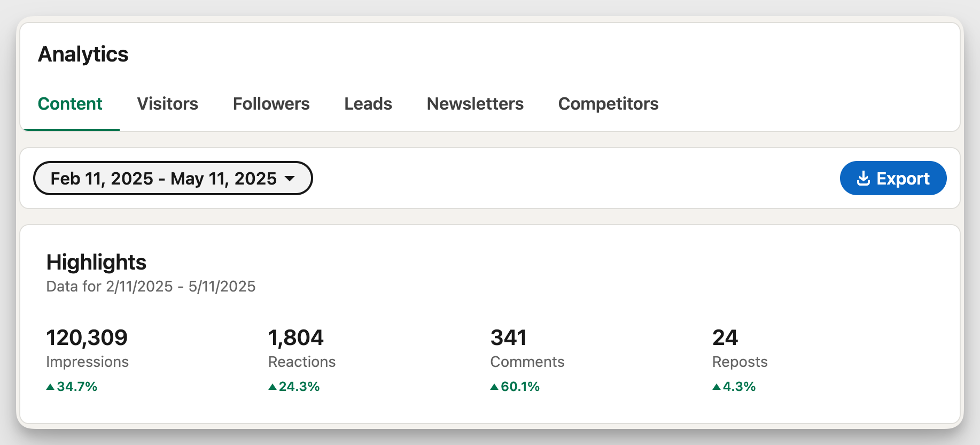Image resolution: width=980 pixels, height=445 pixels.
Task: Click the download icon on the Export button
Action: click(x=864, y=178)
